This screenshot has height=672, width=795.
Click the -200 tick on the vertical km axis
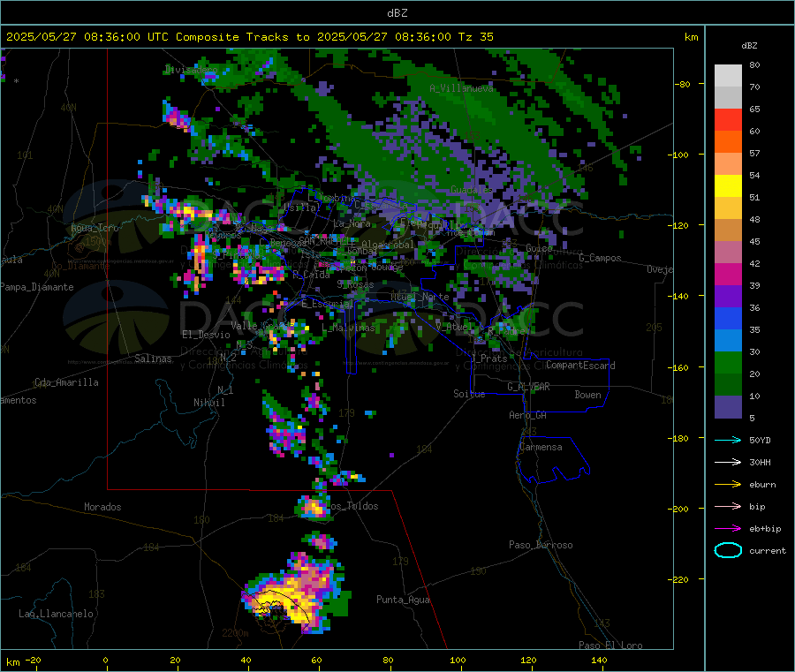coord(681,509)
